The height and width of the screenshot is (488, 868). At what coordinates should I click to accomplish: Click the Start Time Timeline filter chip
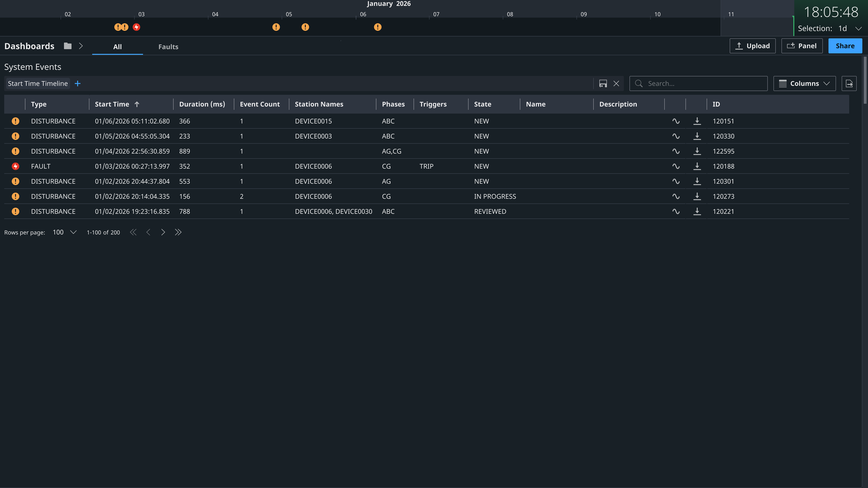(x=38, y=83)
